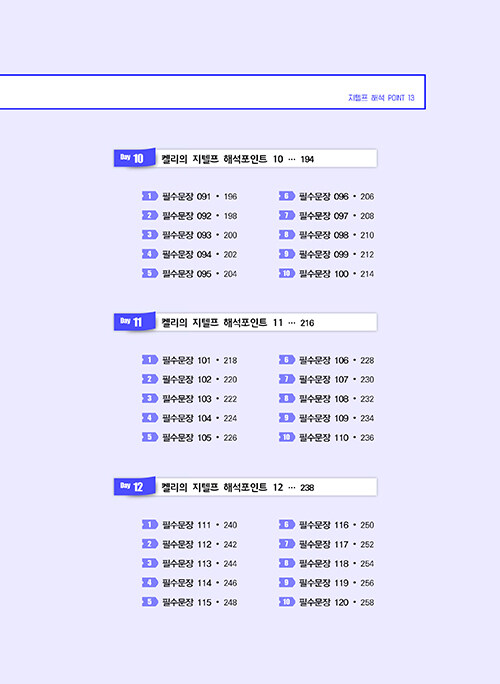Click number 10 marker beside 필수문장 100
The height and width of the screenshot is (684, 500).
tap(287, 274)
